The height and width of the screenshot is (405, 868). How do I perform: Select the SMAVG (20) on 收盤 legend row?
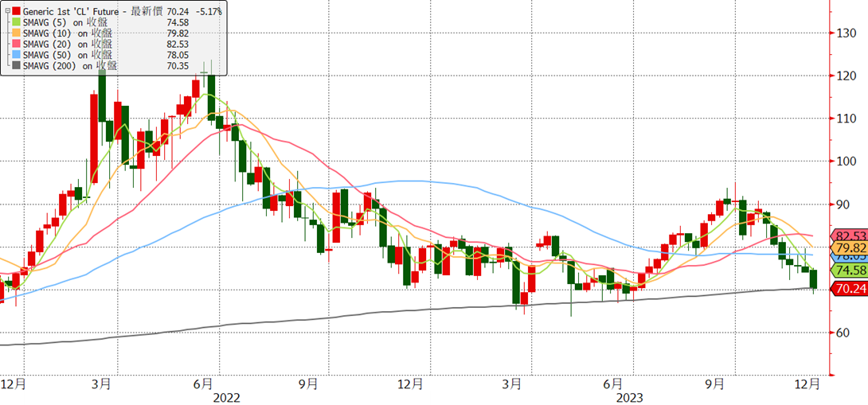pos(68,44)
